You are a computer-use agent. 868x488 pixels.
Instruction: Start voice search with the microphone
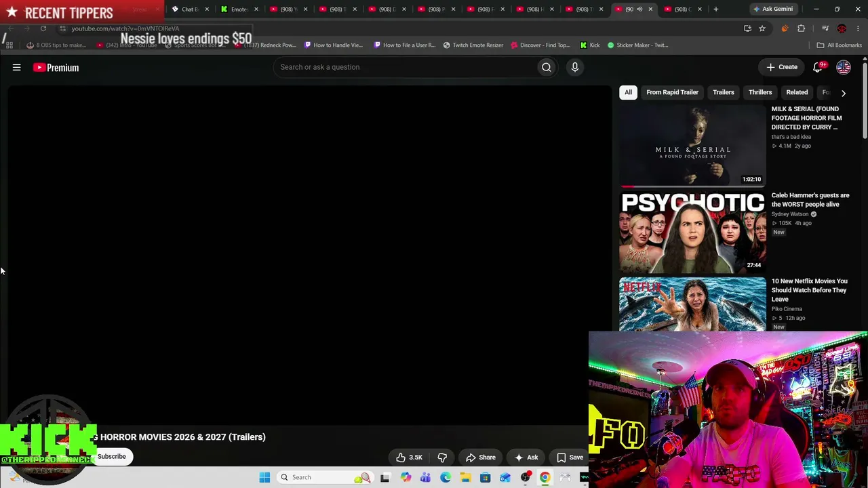(574, 67)
